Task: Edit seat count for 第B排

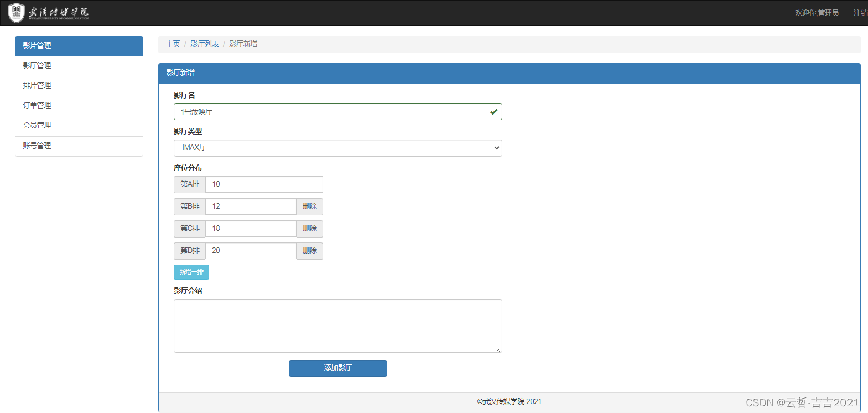Action: (251, 206)
